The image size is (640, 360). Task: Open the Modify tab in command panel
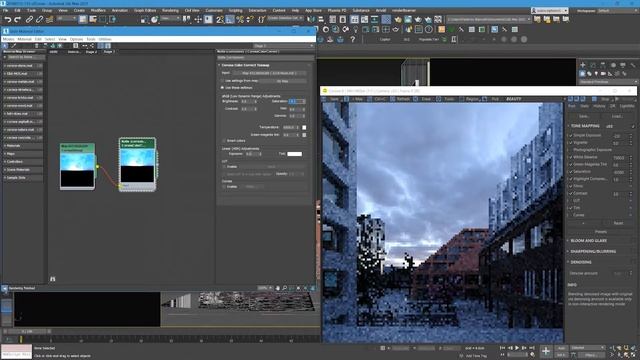pyautogui.click(x=593, y=65)
